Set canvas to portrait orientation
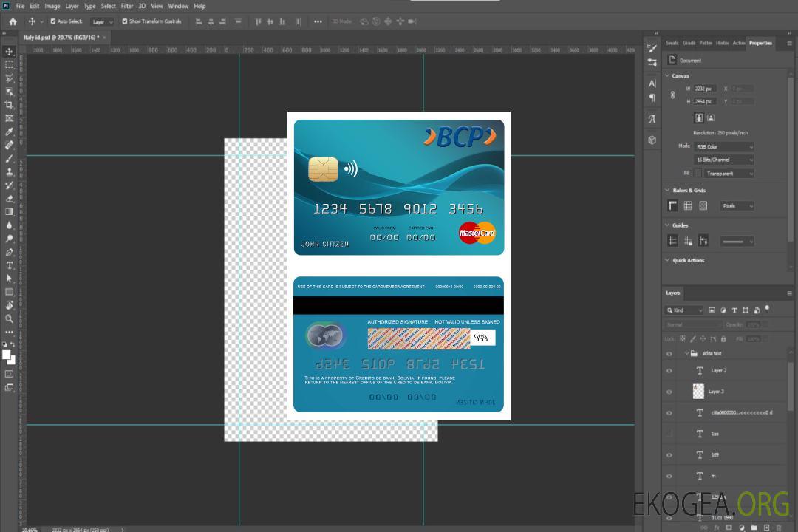The image size is (798, 532). [699, 118]
